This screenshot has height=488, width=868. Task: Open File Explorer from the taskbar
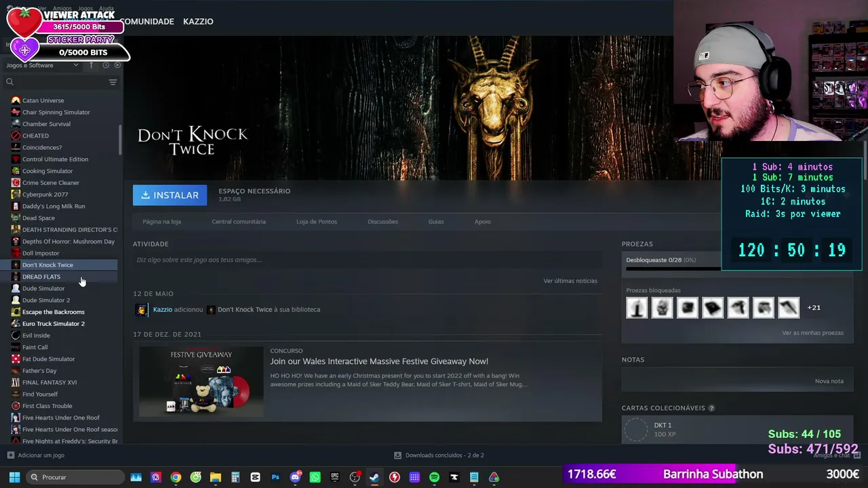(216, 477)
